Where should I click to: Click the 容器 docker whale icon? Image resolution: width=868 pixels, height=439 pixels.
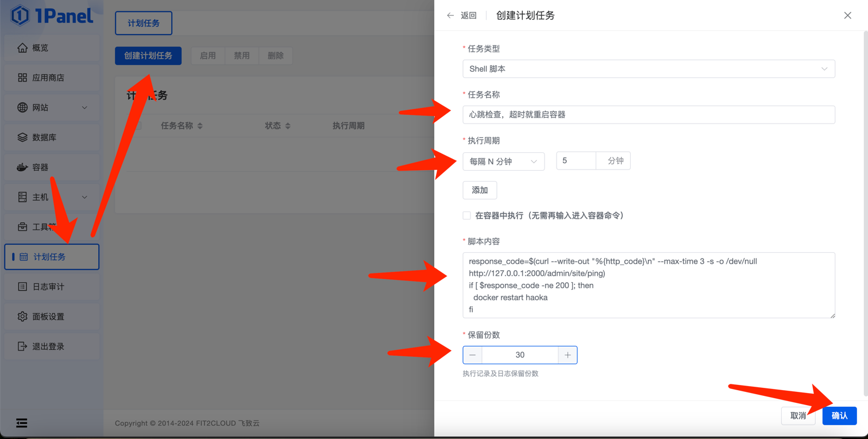22,167
